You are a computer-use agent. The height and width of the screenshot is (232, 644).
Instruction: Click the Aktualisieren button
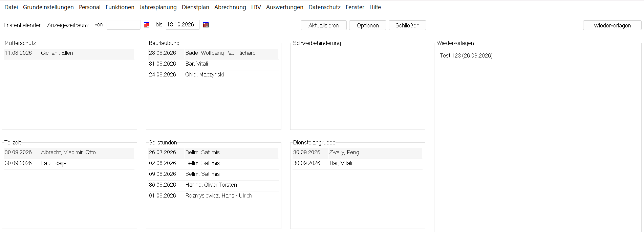coord(324,25)
